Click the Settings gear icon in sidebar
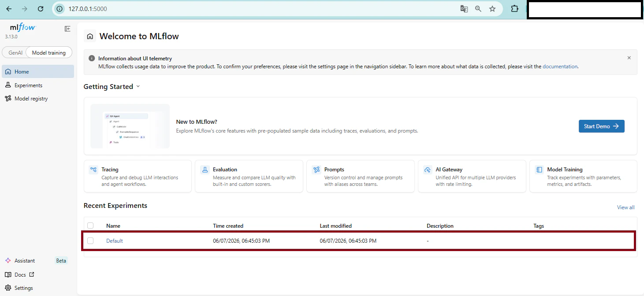This screenshot has height=296, width=644. (8, 288)
